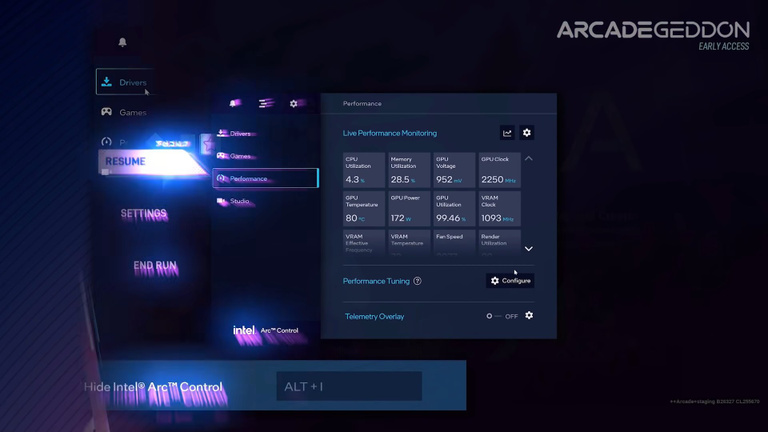Click the ALT + I hotkey field
The width and height of the screenshot is (768, 432).
coord(349,386)
